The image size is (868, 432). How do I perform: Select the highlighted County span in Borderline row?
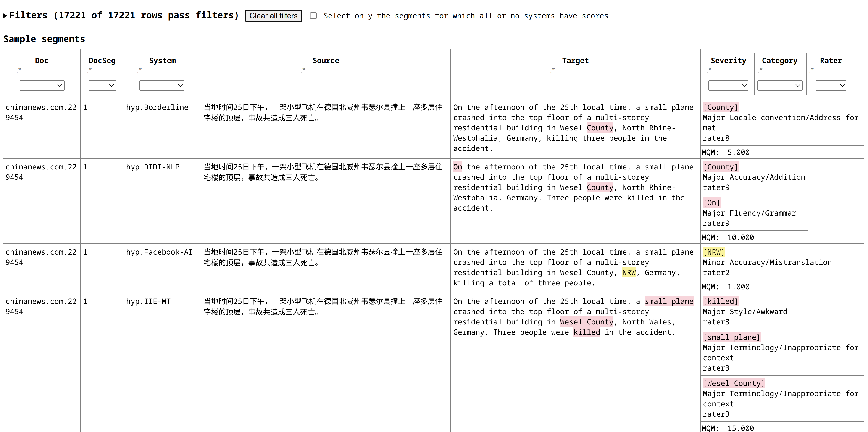(x=600, y=128)
